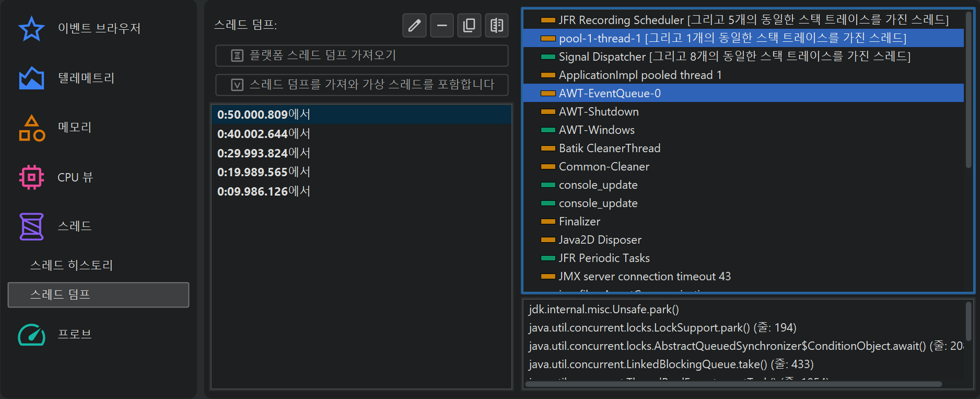Select the 스레드 덤프 sidebar item
Image resolution: width=980 pixels, height=399 pixels.
(98, 295)
